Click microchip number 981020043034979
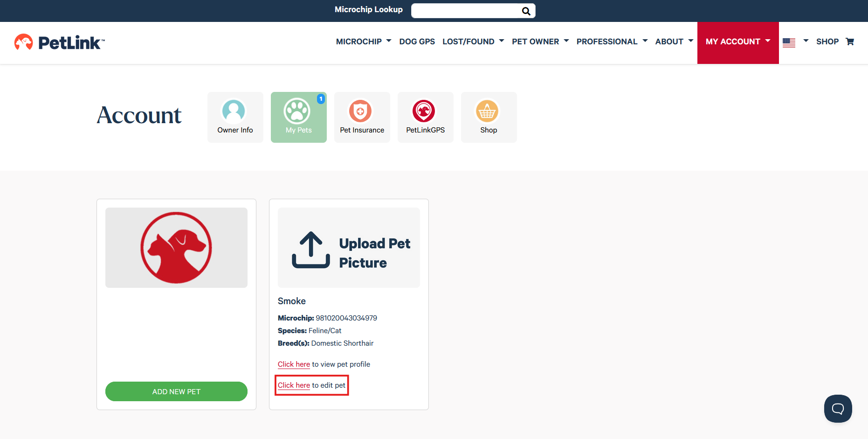868x439 pixels. click(346, 318)
